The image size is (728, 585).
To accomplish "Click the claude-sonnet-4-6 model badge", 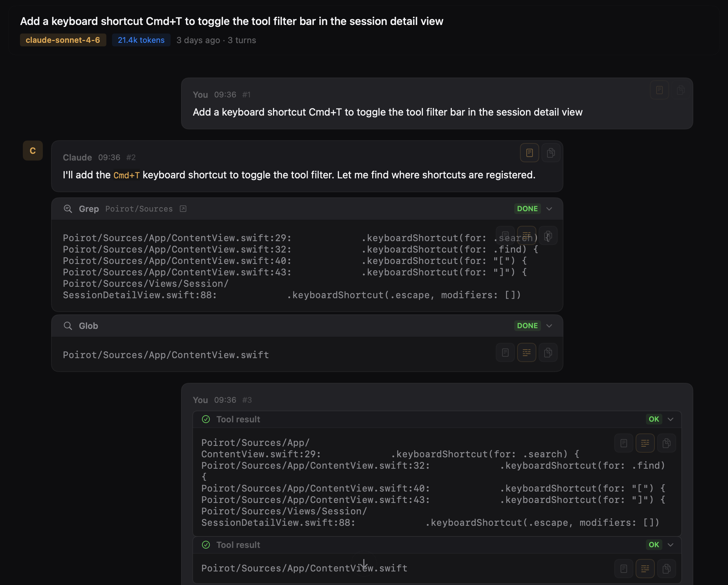I will tap(63, 40).
